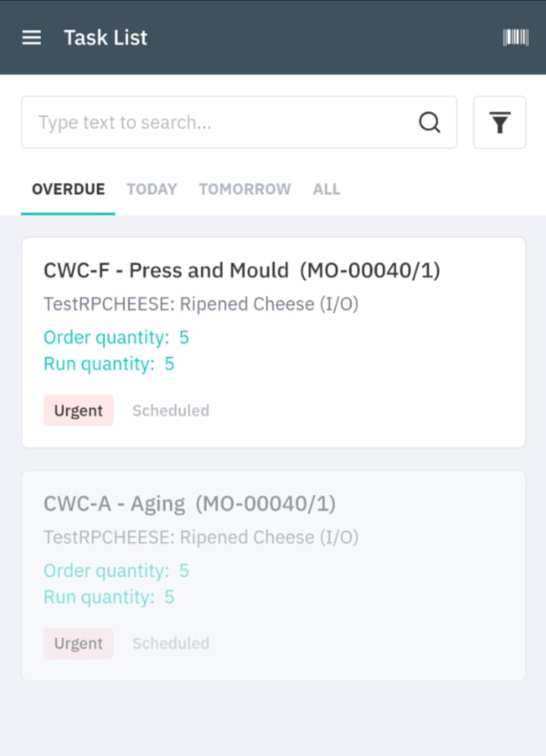Click Run quantity on the Aging card

pos(109,597)
